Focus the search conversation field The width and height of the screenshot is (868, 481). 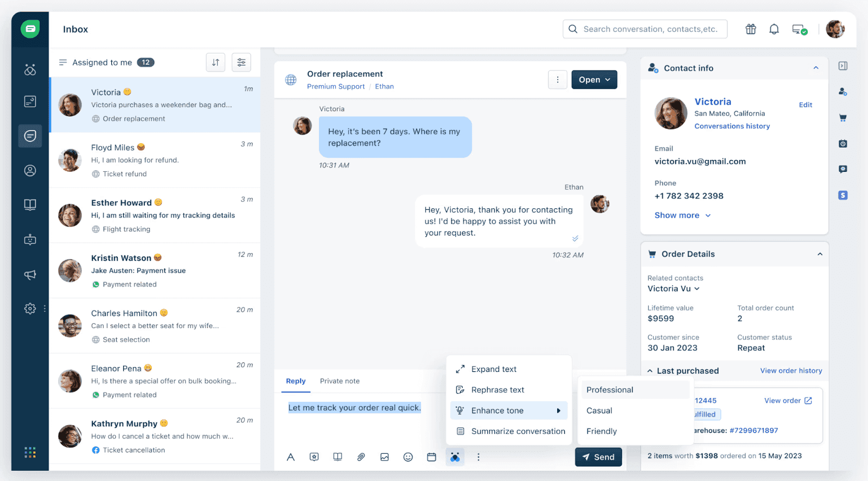[x=645, y=29]
